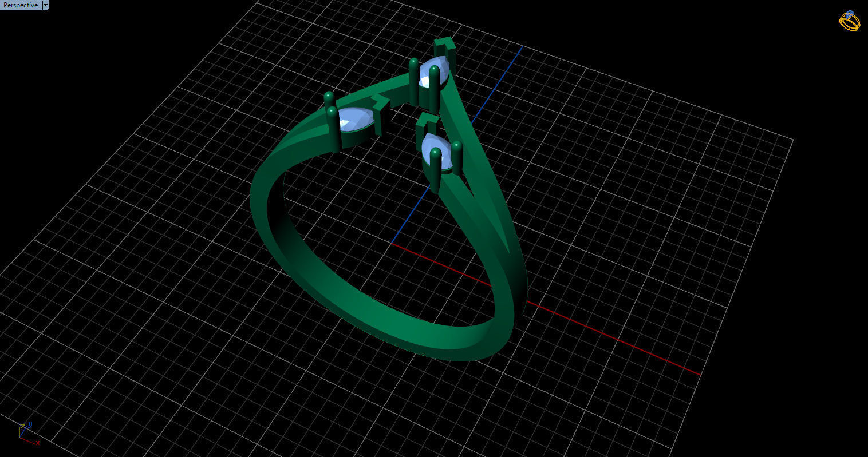868x457 pixels.
Task: Click the Perspective viewport title label
Action: (x=21, y=5)
